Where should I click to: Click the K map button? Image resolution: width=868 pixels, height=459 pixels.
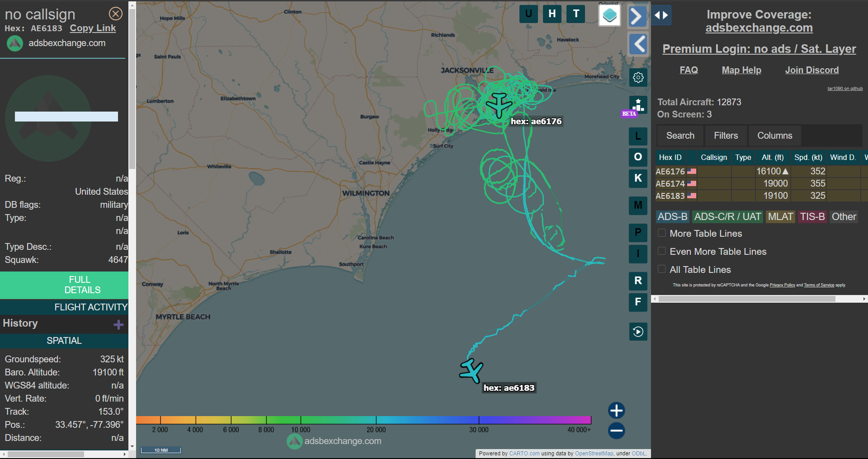pos(638,178)
